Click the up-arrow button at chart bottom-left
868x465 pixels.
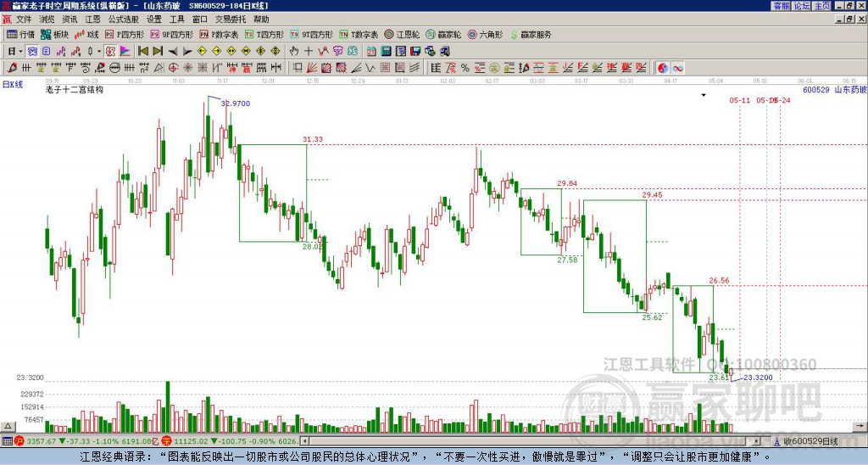click(x=7, y=426)
